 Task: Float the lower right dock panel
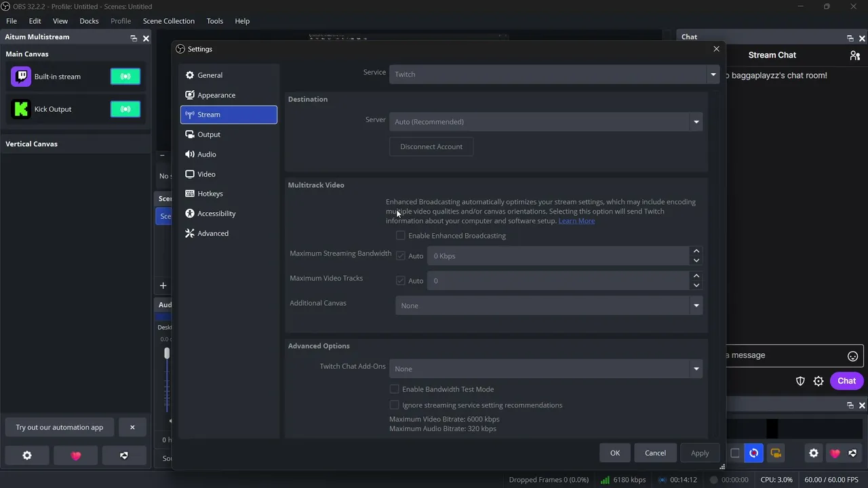coord(850,405)
